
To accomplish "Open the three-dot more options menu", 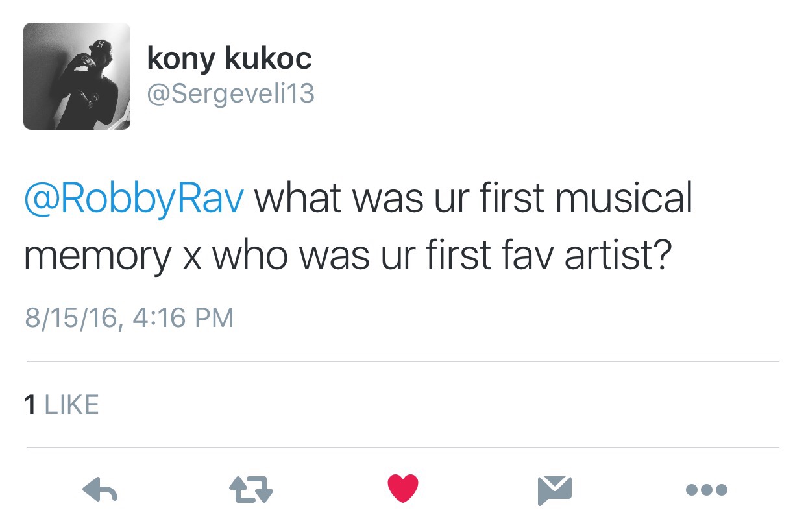I will 706,490.
